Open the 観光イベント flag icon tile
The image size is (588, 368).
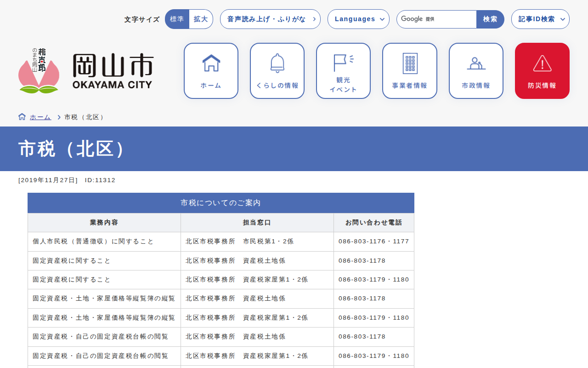(x=343, y=71)
